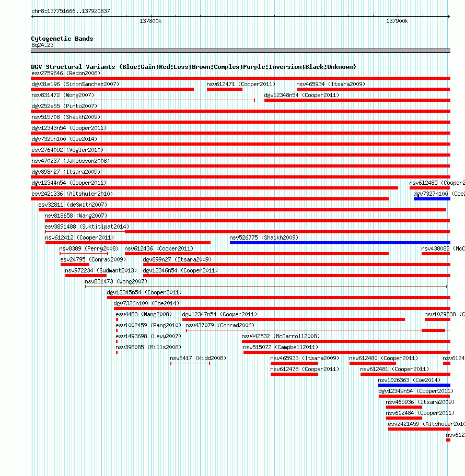
Task: Select dgv12348n54 (Cooper2011) label
Action: (301, 95)
